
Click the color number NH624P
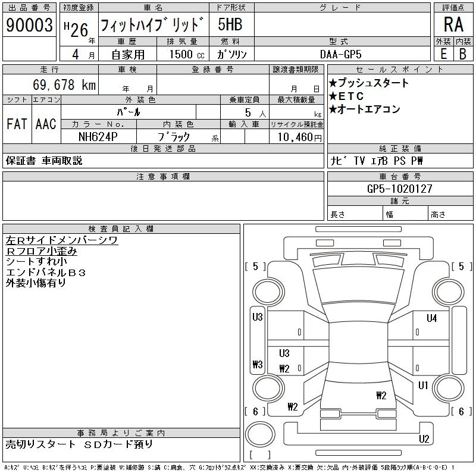(98, 137)
